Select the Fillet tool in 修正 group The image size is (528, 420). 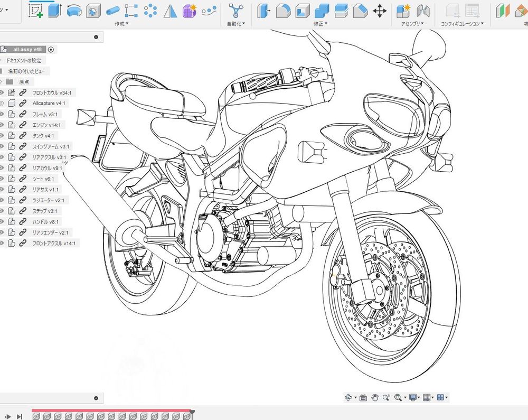pos(283,11)
